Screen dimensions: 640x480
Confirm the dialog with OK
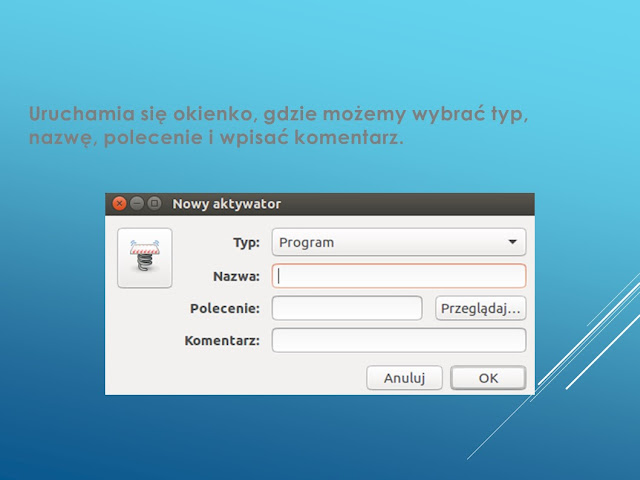[488, 378]
